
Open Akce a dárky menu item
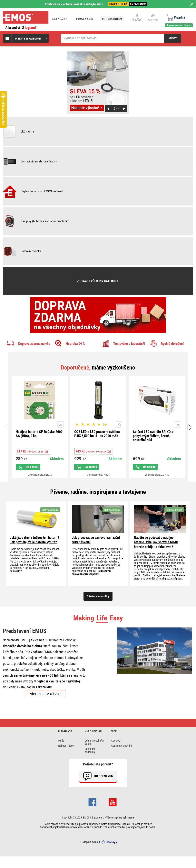tap(59, 19)
